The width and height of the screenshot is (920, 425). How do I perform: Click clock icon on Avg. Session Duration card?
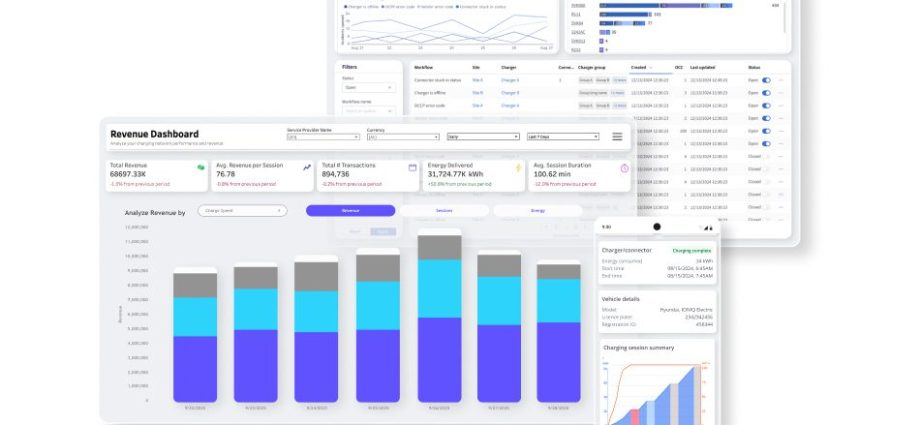point(624,167)
